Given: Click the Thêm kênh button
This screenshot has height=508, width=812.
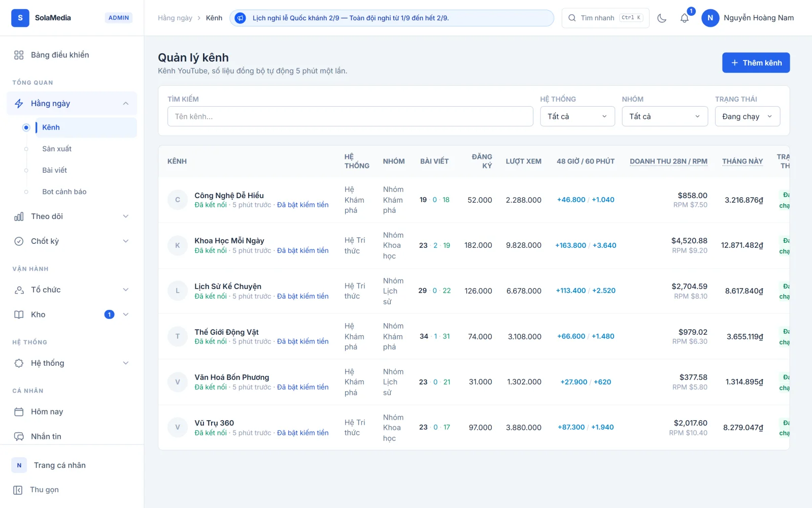Looking at the screenshot, I should coord(756,62).
